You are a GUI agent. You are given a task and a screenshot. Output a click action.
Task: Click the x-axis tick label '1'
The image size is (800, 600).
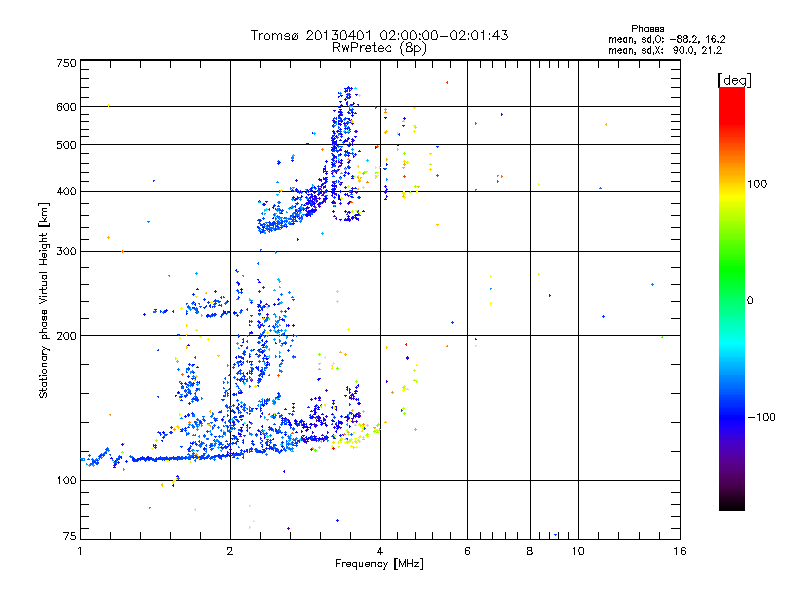[80, 551]
